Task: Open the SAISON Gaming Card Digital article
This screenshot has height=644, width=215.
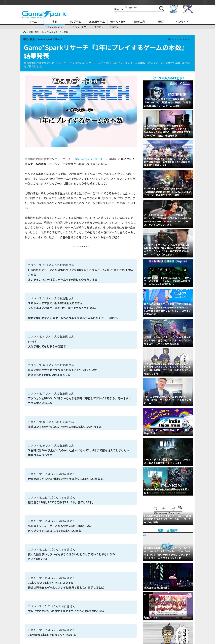Action: (x=168, y=273)
